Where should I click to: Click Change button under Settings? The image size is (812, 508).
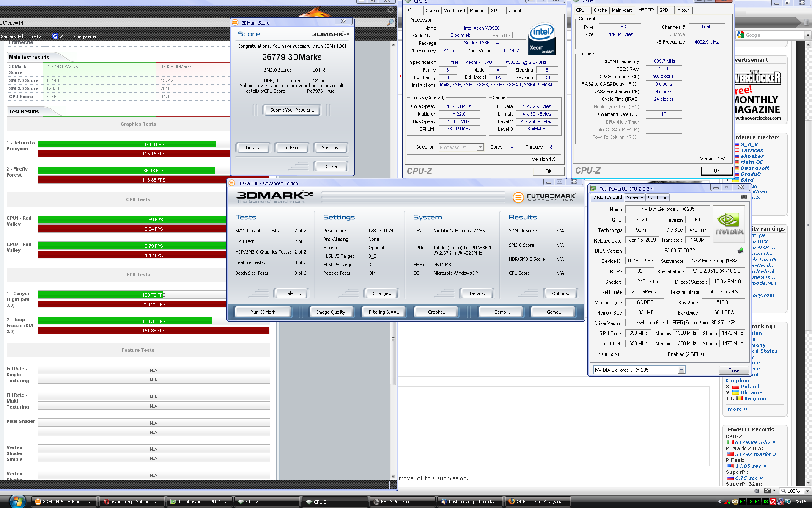point(382,293)
